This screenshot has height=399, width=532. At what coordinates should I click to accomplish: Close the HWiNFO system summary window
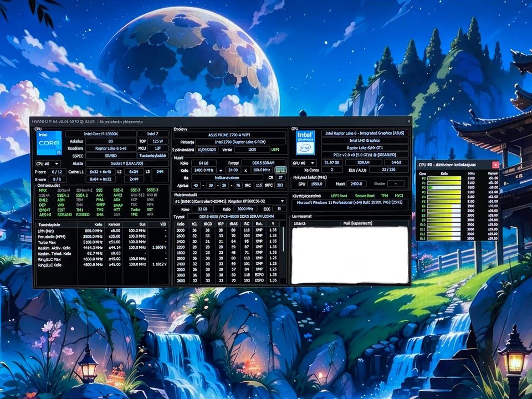409,121
